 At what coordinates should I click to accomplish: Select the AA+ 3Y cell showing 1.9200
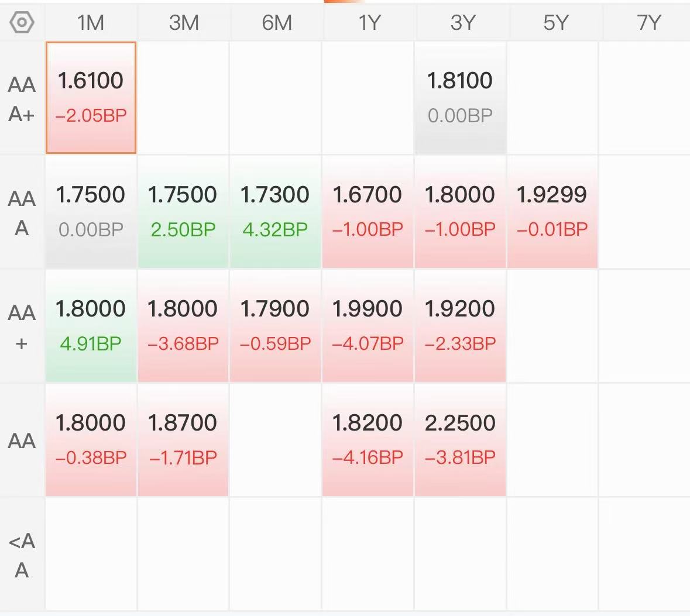[x=461, y=326]
